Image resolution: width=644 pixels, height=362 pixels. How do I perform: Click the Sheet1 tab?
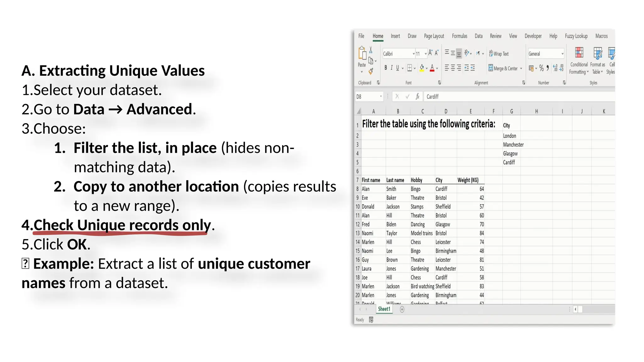tap(384, 309)
